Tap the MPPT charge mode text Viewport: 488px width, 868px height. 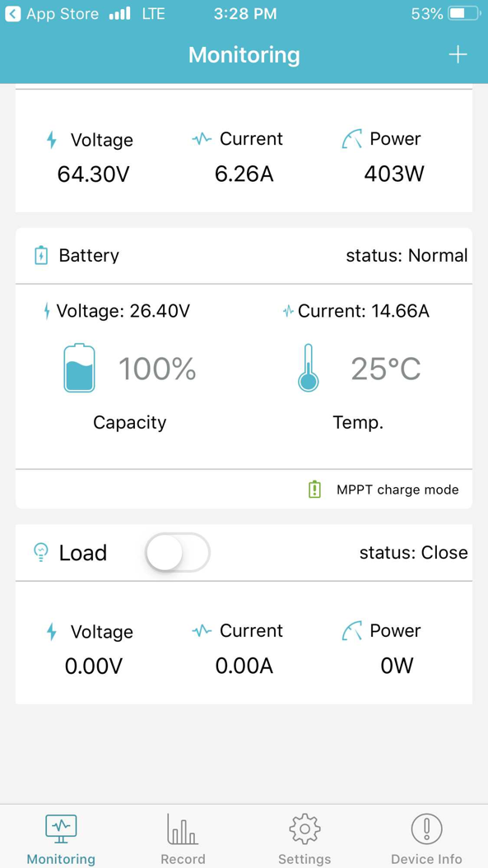397,490
